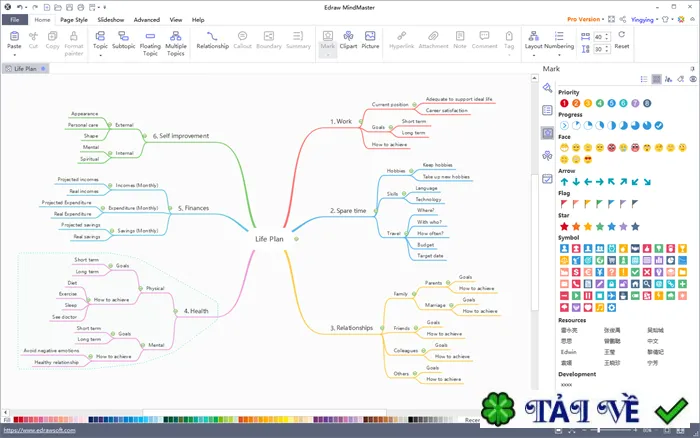Increase vertical spacing value 30

click(x=607, y=47)
